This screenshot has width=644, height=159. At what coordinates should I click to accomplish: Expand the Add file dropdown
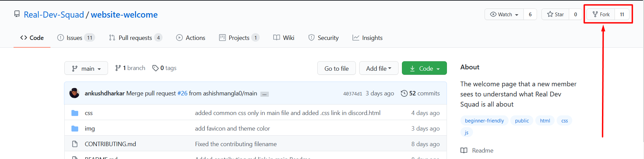(379, 68)
